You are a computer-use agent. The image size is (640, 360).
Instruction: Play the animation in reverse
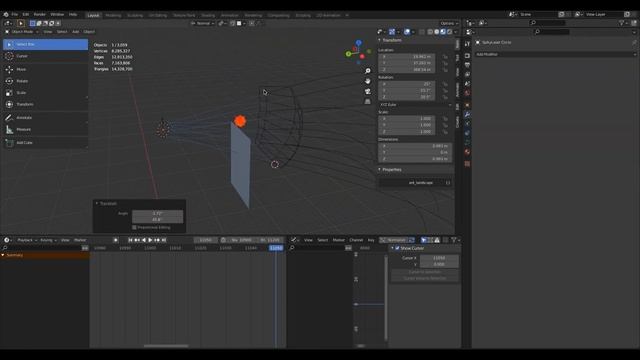pyautogui.click(x=144, y=240)
